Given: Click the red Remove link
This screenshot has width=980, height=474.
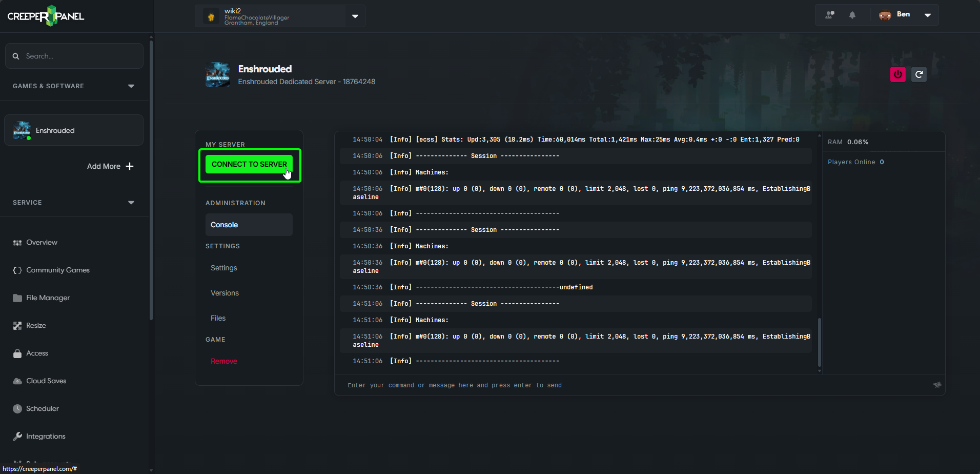Looking at the screenshot, I should pyautogui.click(x=224, y=361).
